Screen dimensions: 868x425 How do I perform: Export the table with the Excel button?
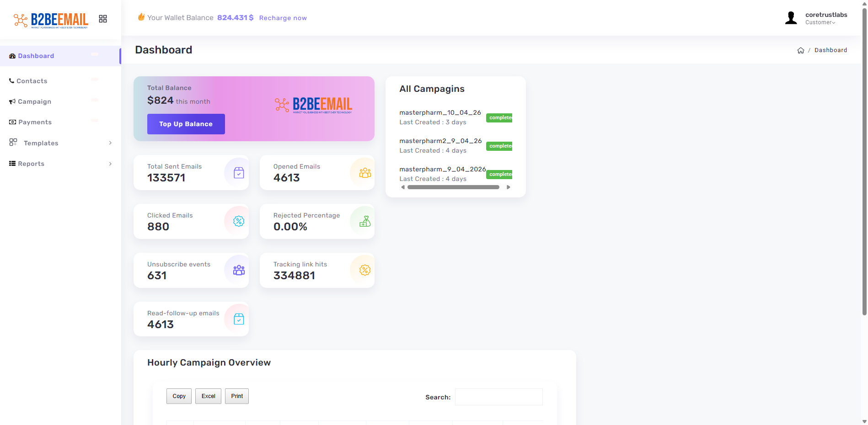click(208, 396)
